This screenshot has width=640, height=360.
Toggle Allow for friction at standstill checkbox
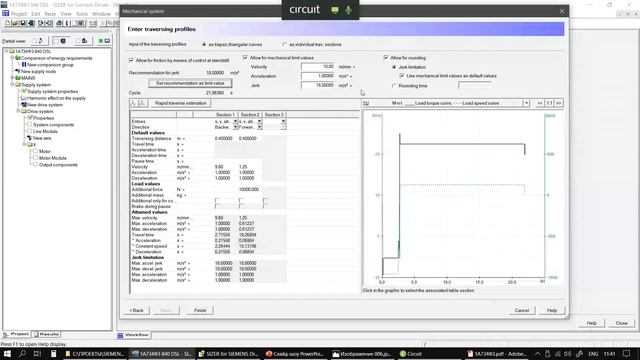coord(131,60)
